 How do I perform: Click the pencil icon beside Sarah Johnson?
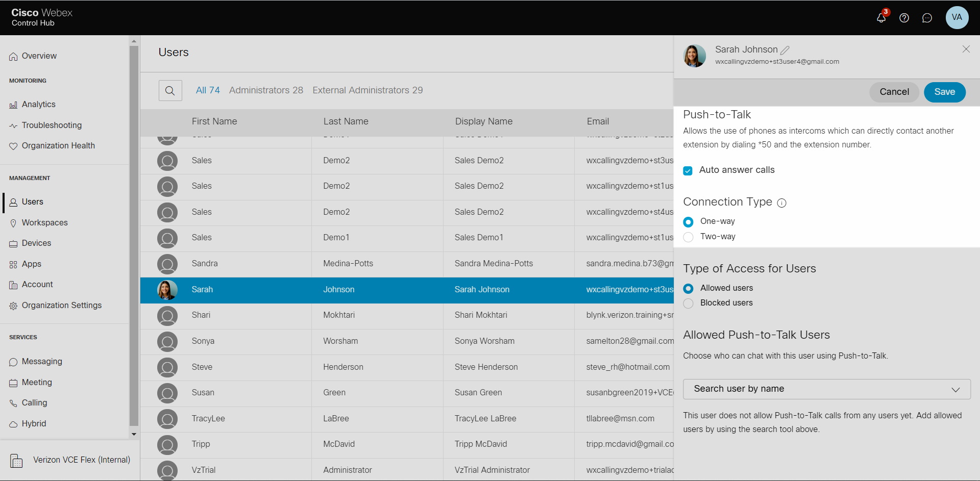[785, 50]
